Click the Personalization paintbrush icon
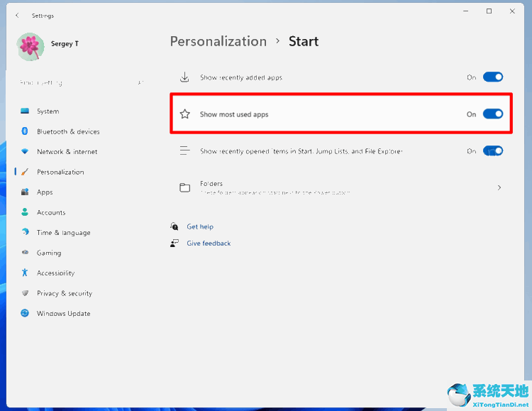The width and height of the screenshot is (532, 411). (x=25, y=172)
